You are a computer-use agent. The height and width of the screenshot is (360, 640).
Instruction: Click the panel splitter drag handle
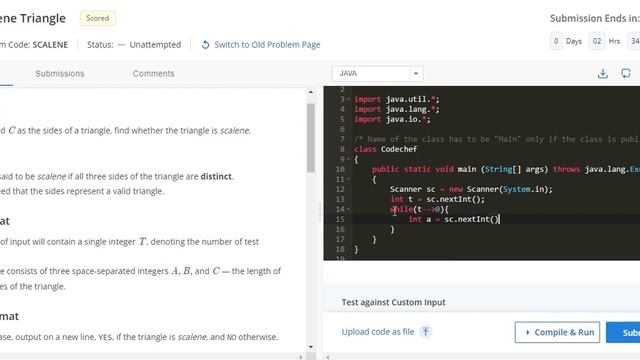click(319, 212)
